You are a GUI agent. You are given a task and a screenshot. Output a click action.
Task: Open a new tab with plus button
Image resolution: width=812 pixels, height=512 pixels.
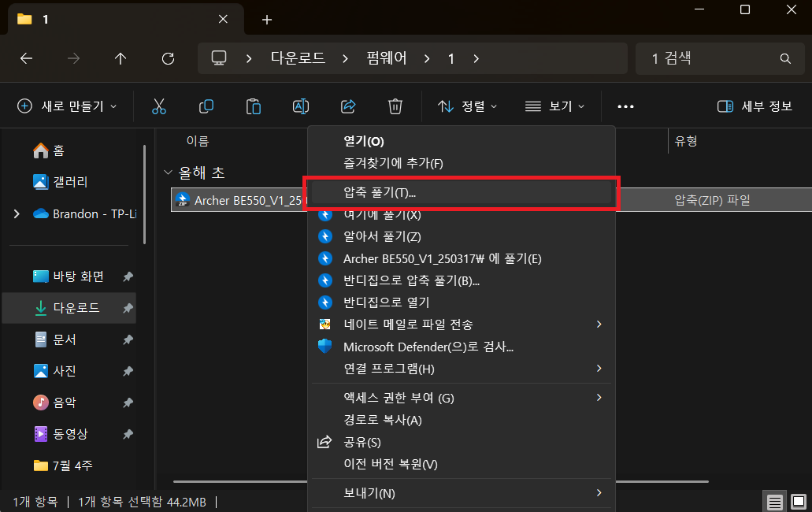[x=267, y=20]
